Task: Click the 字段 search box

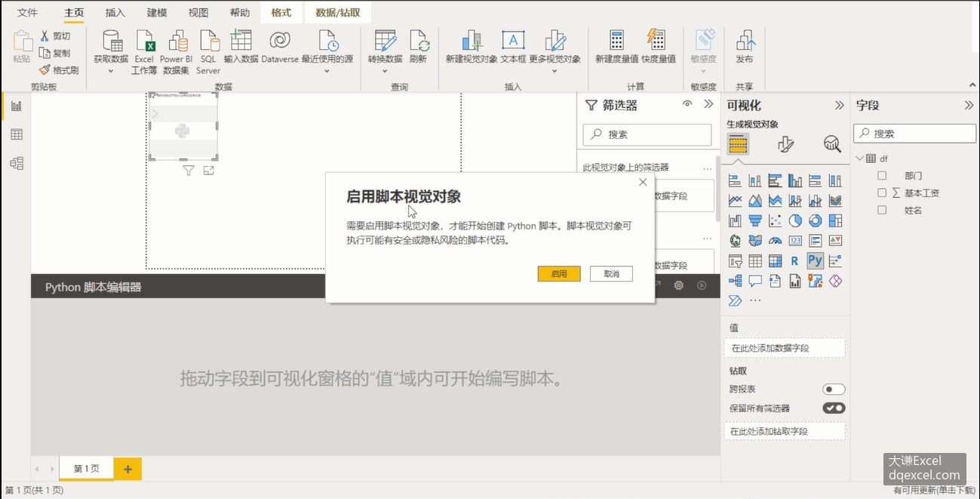Action: (x=914, y=133)
